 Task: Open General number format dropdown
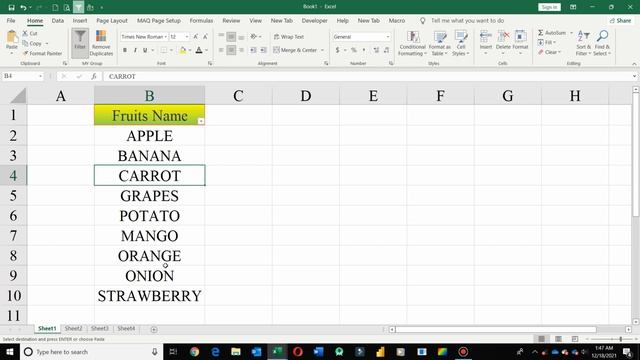[x=388, y=37]
